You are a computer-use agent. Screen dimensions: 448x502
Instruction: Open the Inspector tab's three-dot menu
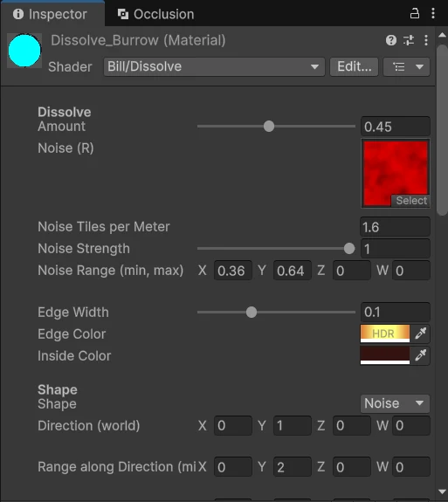pos(433,13)
